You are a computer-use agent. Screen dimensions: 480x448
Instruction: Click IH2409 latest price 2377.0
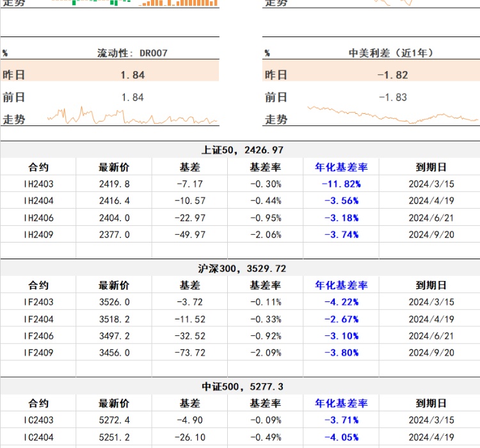click(x=114, y=235)
